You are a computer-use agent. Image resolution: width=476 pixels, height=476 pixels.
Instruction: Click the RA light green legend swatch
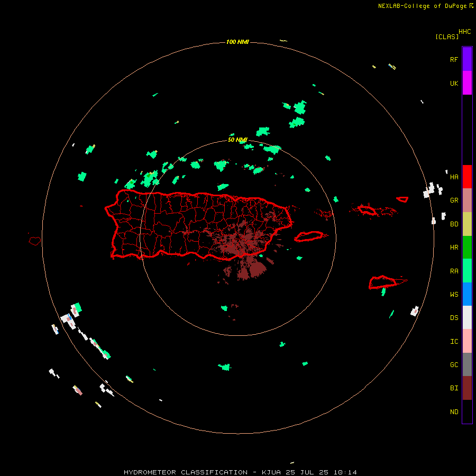pyautogui.click(x=467, y=271)
